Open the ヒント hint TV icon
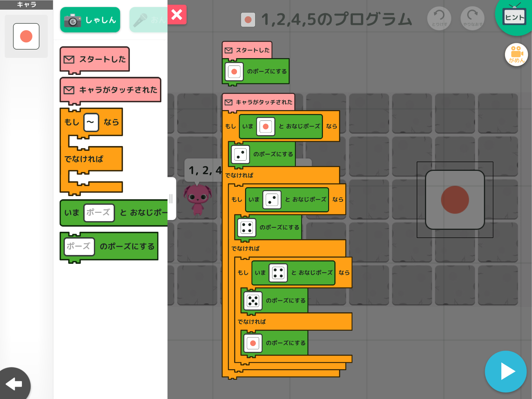The width and height of the screenshot is (532, 399). (x=514, y=17)
